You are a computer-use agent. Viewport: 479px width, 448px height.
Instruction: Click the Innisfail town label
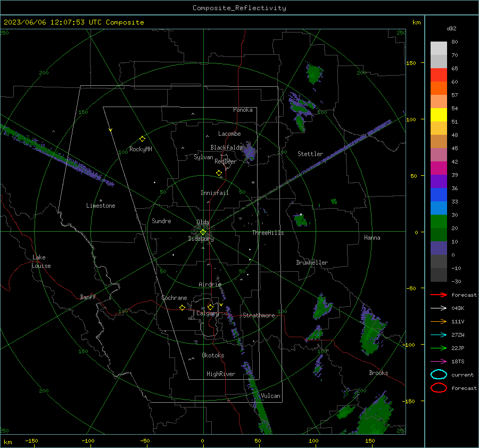pyautogui.click(x=214, y=193)
